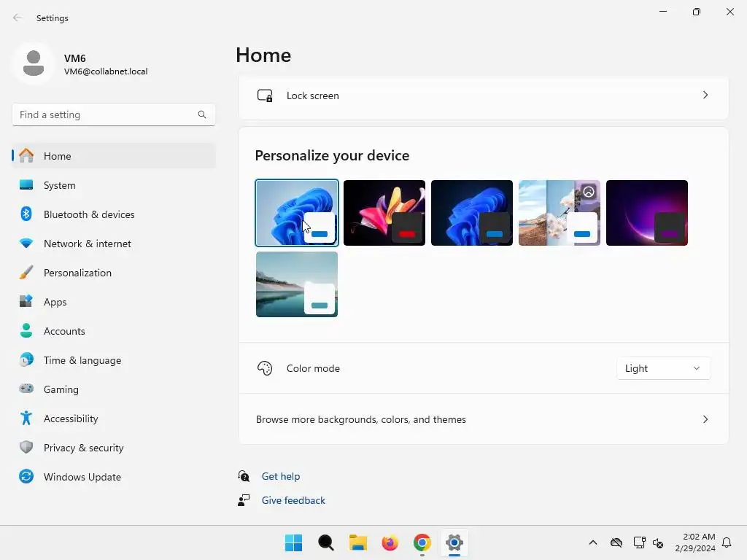The width and height of the screenshot is (747, 560).
Task: Open the notification bell
Action: (727, 542)
